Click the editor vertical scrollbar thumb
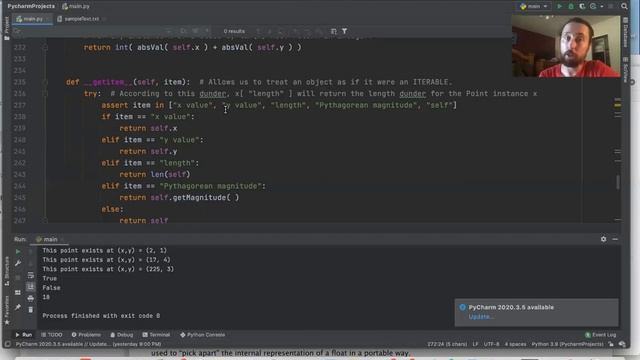 618,182
